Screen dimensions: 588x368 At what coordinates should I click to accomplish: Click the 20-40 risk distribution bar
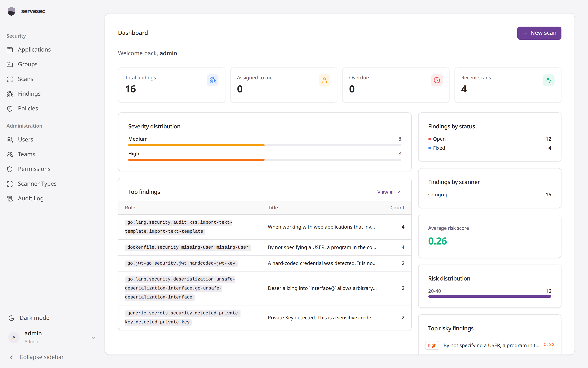tap(489, 296)
